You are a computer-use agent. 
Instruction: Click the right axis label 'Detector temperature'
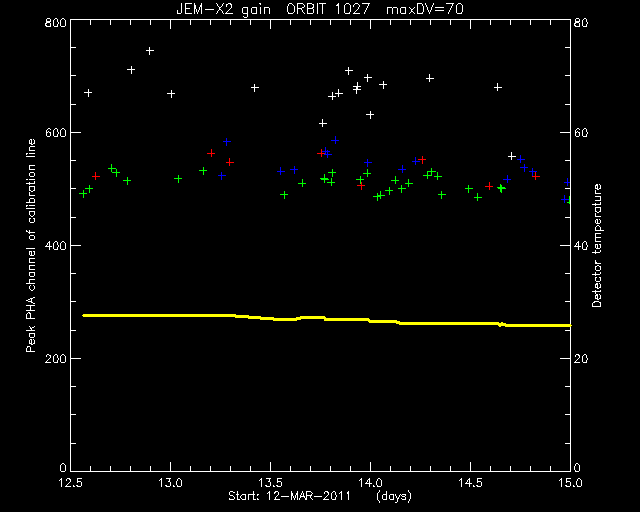[x=596, y=245]
